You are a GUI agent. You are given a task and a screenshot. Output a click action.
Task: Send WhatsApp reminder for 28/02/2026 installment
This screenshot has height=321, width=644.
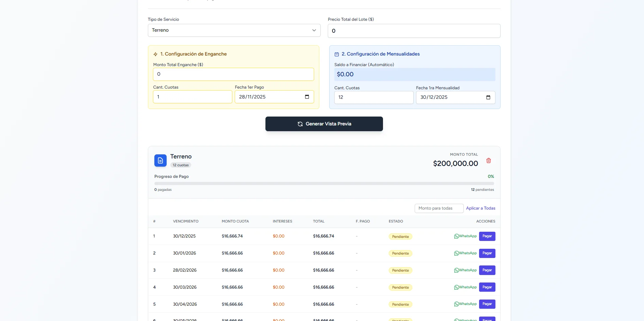[x=465, y=270]
